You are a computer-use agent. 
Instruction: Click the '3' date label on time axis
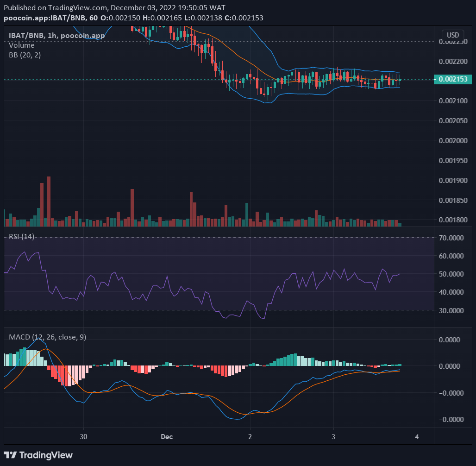point(333,437)
